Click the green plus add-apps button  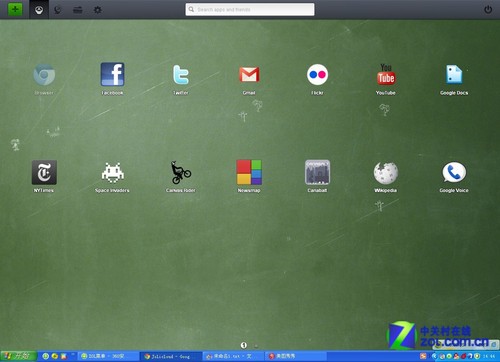15,9
